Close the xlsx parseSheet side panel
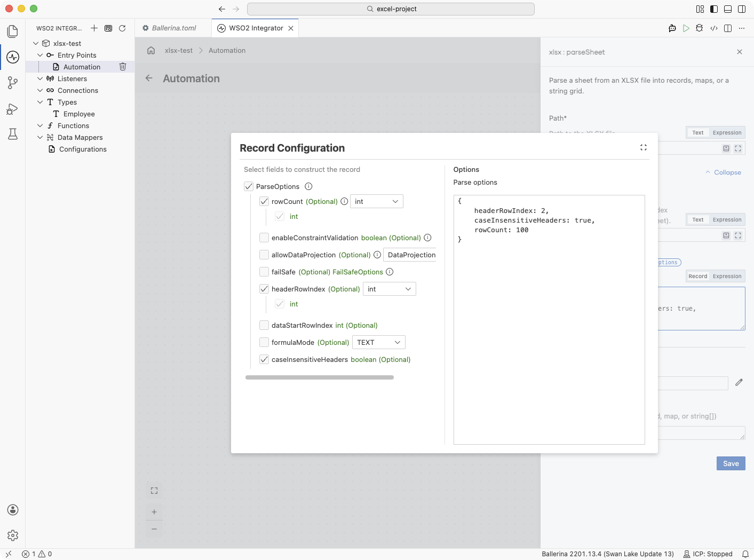The width and height of the screenshot is (754, 560). [740, 52]
